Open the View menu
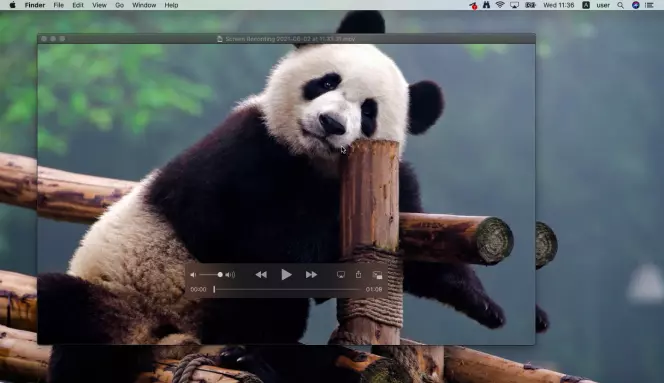Viewport: 664px width, 383px height. pos(99,5)
